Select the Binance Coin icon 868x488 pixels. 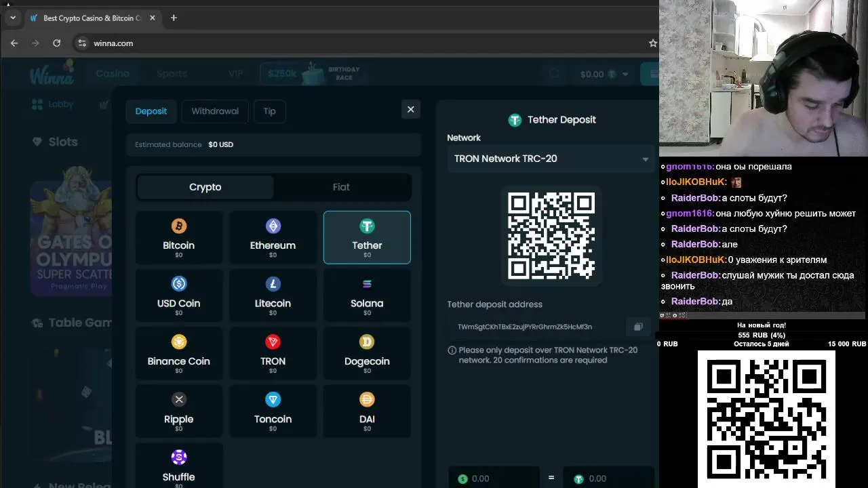179,342
